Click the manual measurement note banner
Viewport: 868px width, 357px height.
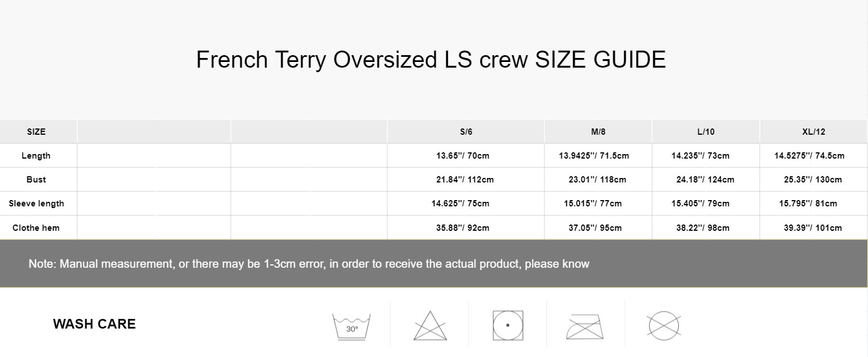click(x=309, y=264)
